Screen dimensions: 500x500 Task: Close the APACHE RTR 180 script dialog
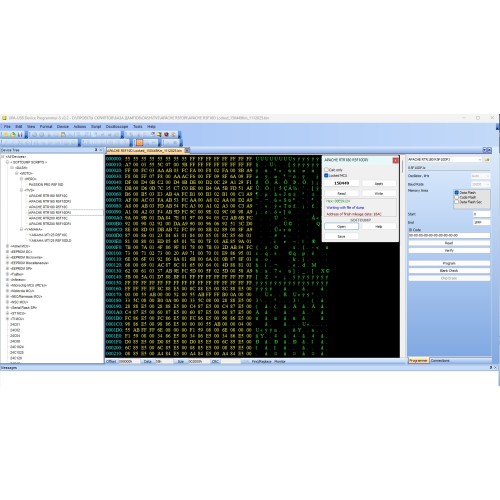pyautogui.click(x=396, y=160)
